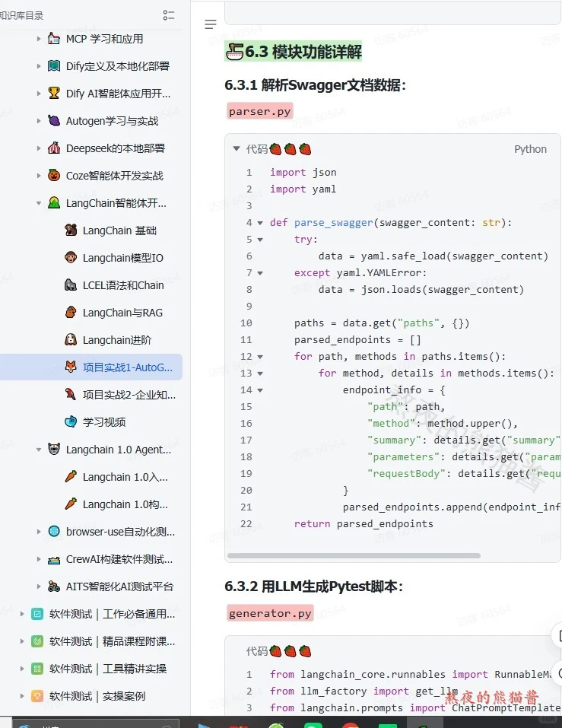Click the return parsed_endpoints line 22
Image resolution: width=562 pixels, height=728 pixels.
pos(364,523)
